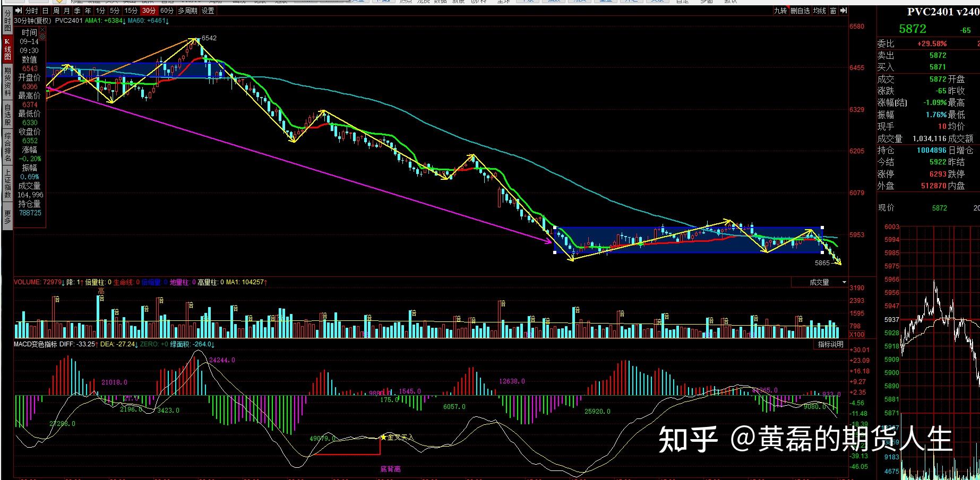Viewport: 980px width, 480px height.
Task: Click AMA1: +6384 indicator value
Action: click(105, 21)
